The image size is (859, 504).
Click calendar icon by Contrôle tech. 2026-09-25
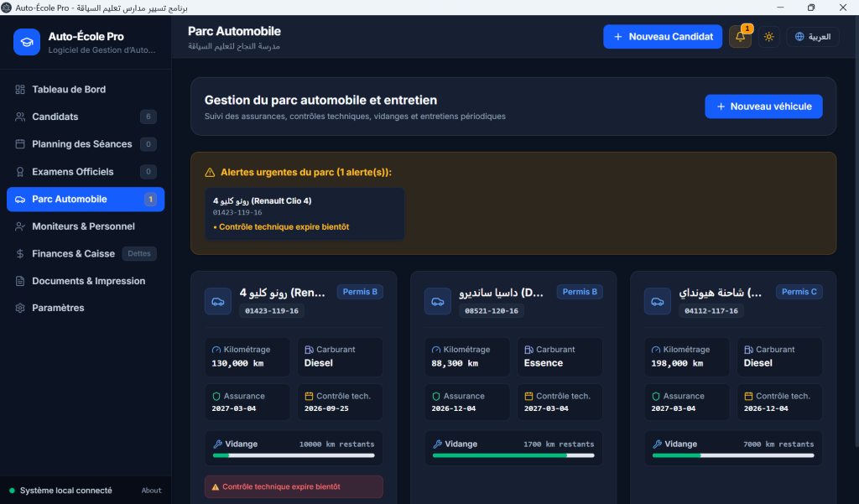coord(309,396)
